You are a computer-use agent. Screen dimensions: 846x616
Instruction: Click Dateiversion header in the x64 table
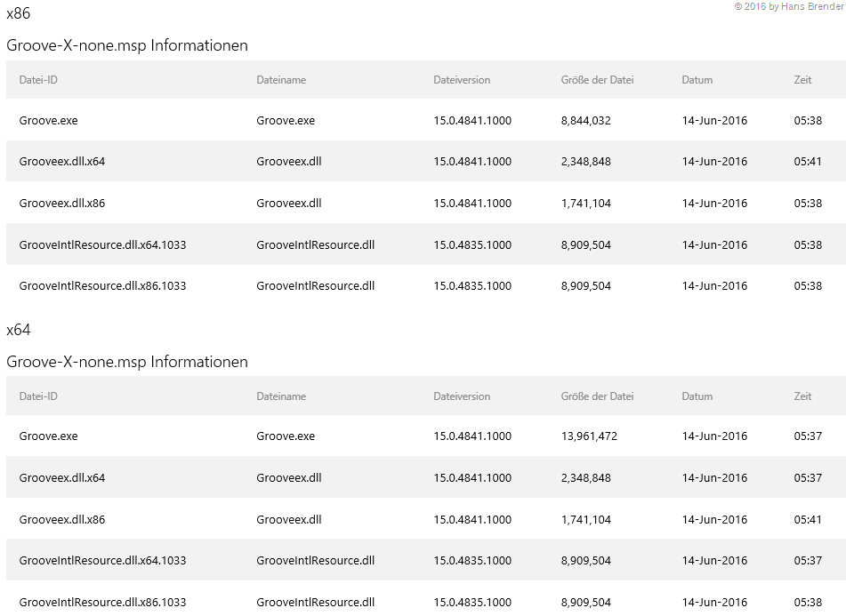point(462,396)
